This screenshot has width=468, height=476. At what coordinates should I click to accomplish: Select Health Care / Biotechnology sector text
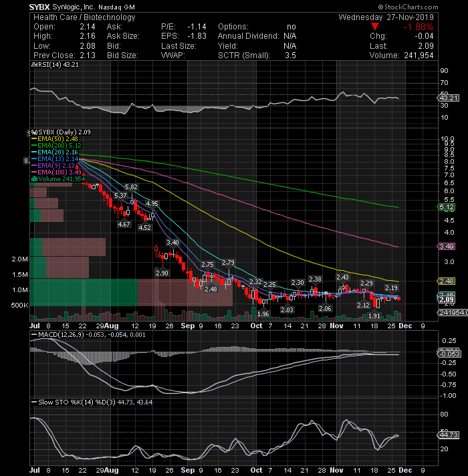84,17
